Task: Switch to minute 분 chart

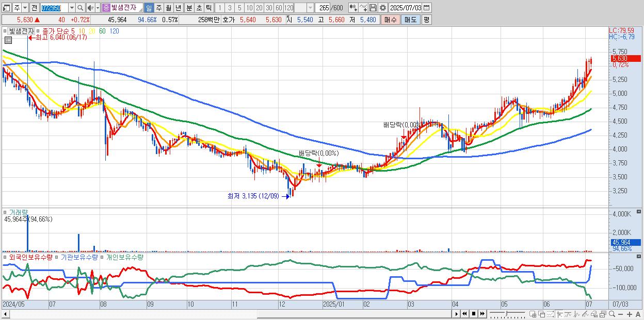Action: (x=189, y=8)
